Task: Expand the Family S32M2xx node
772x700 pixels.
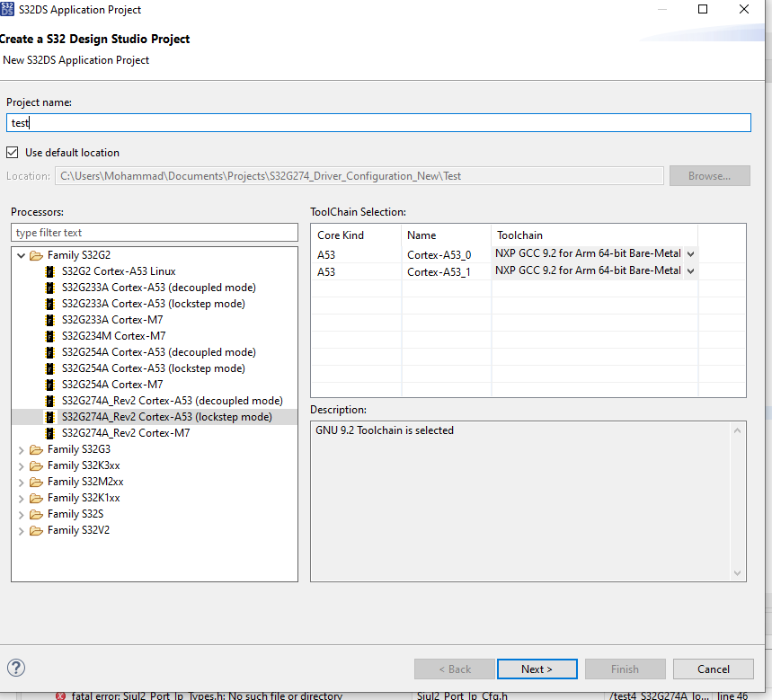Action: (21, 482)
